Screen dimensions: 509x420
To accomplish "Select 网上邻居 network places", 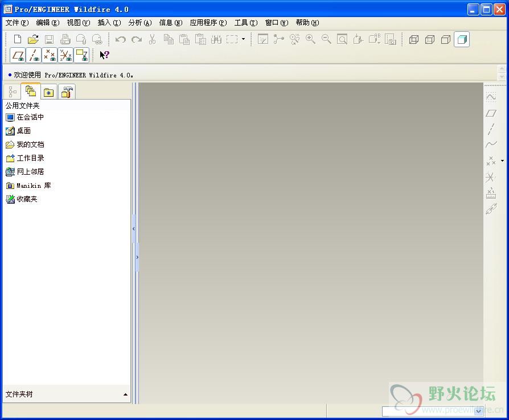I will [24, 172].
